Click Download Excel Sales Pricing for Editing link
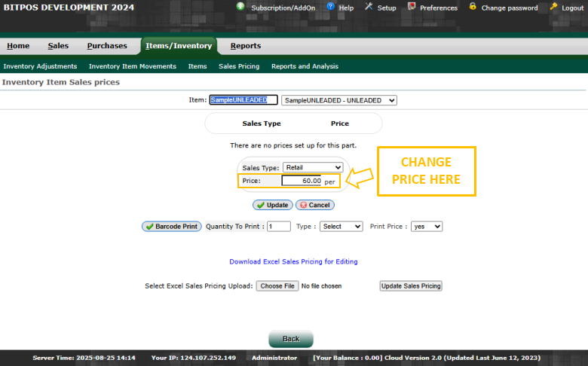Image resolution: width=588 pixels, height=366 pixels. pos(293,261)
